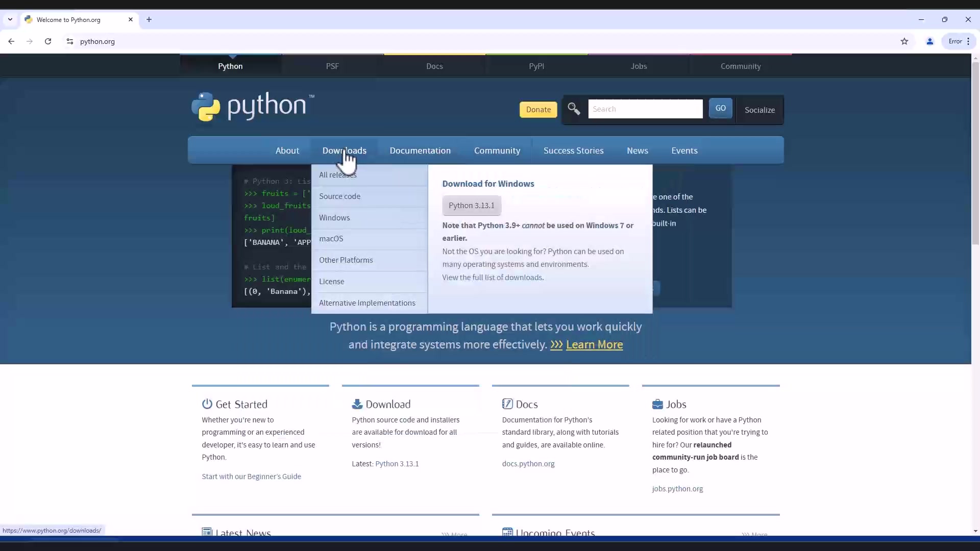The height and width of the screenshot is (551, 980).
Task: Click the Docs section notepad icon
Action: click(507, 404)
